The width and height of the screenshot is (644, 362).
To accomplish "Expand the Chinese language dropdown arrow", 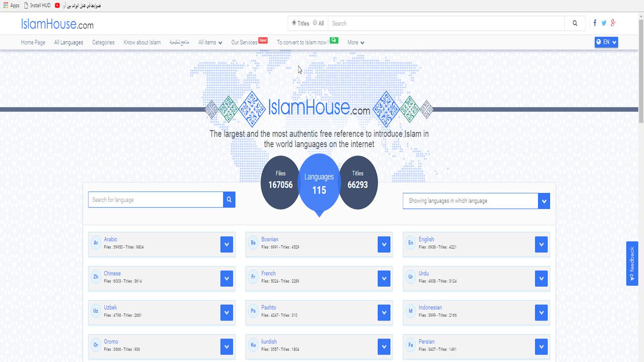I will coord(226,278).
